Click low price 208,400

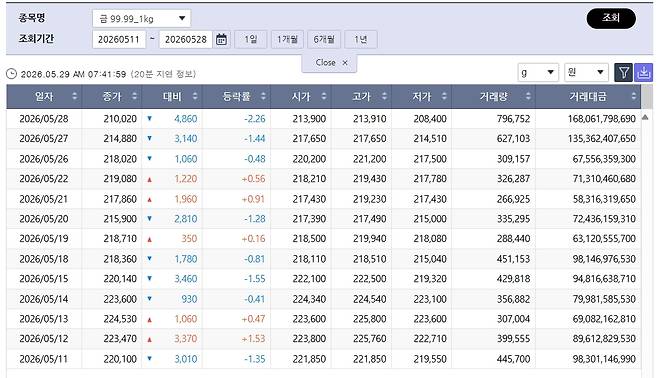click(x=430, y=119)
